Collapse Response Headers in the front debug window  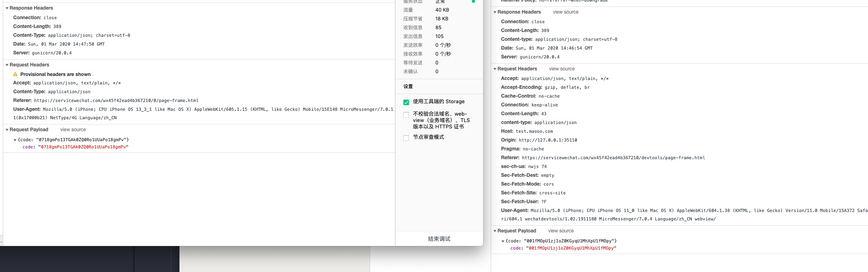(7, 8)
